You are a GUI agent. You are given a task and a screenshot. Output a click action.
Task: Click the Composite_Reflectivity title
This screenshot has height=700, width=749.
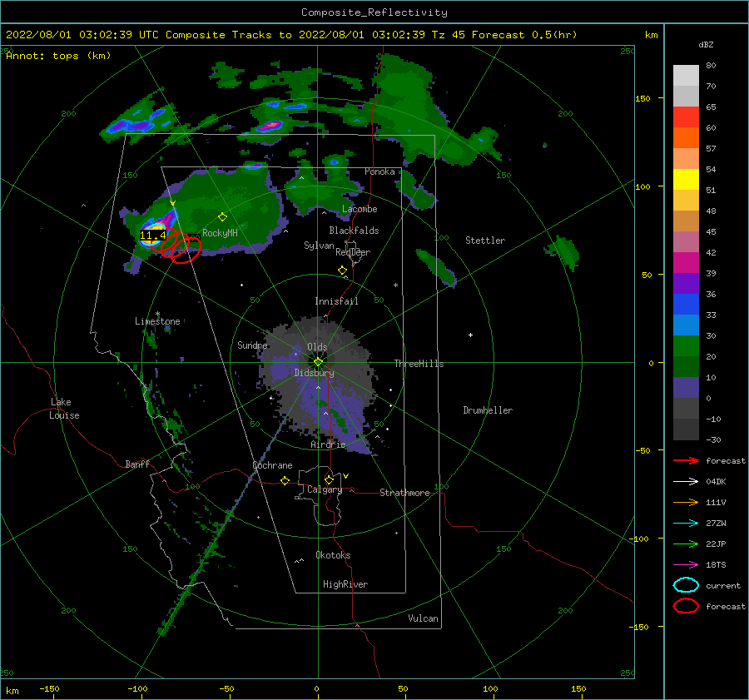374,12
